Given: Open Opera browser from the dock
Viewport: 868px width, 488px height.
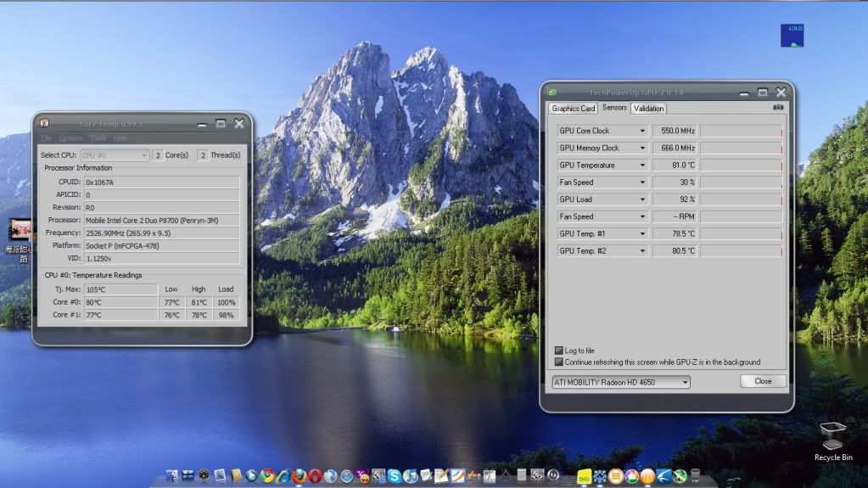Looking at the screenshot, I should (315, 476).
